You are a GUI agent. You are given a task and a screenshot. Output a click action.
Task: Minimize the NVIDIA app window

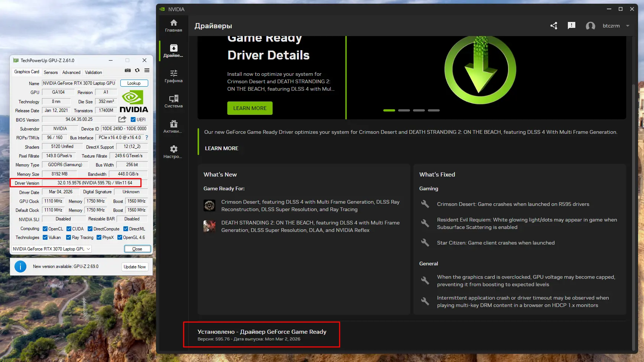pyautogui.click(x=609, y=9)
